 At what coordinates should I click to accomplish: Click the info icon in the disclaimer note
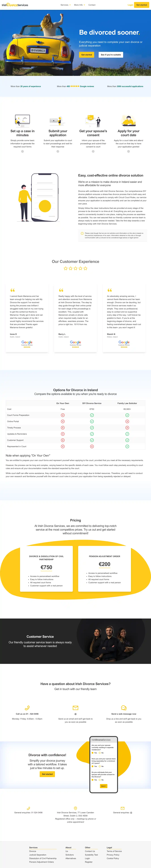pyautogui.click(x=82, y=233)
